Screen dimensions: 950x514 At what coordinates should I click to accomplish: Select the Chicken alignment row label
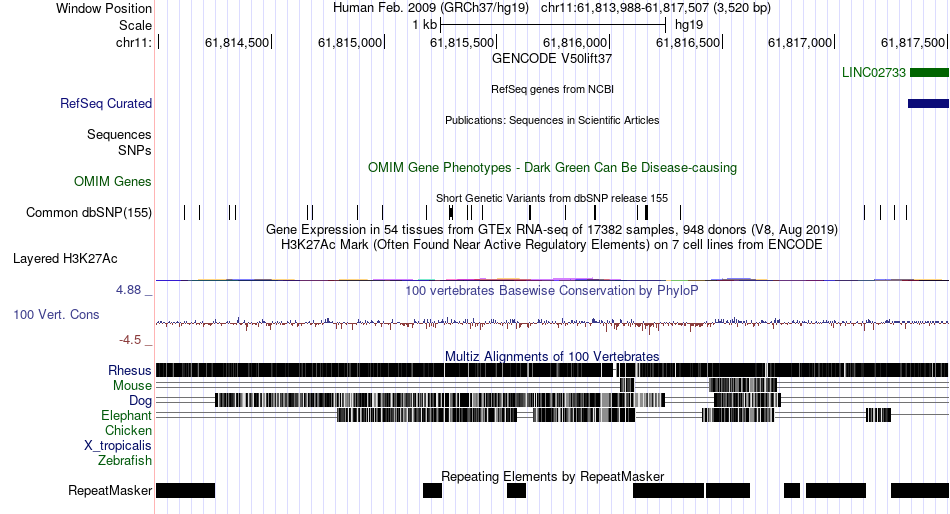[128, 430]
